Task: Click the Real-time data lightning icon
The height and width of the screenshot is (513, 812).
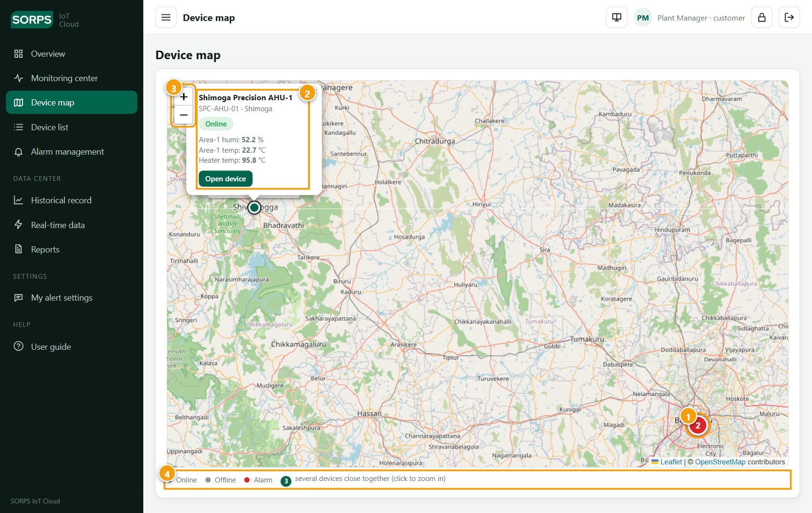Action: pyautogui.click(x=19, y=225)
